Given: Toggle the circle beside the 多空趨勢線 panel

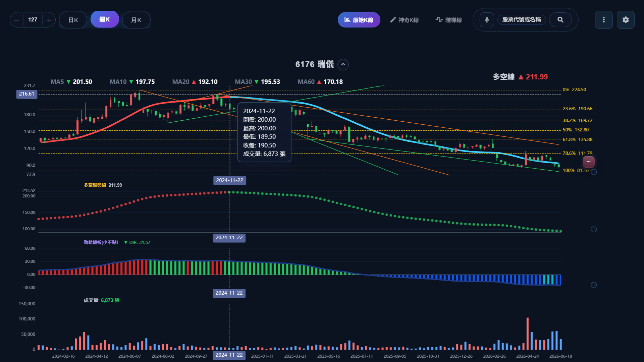Looking at the screenshot, I should click(x=594, y=229).
